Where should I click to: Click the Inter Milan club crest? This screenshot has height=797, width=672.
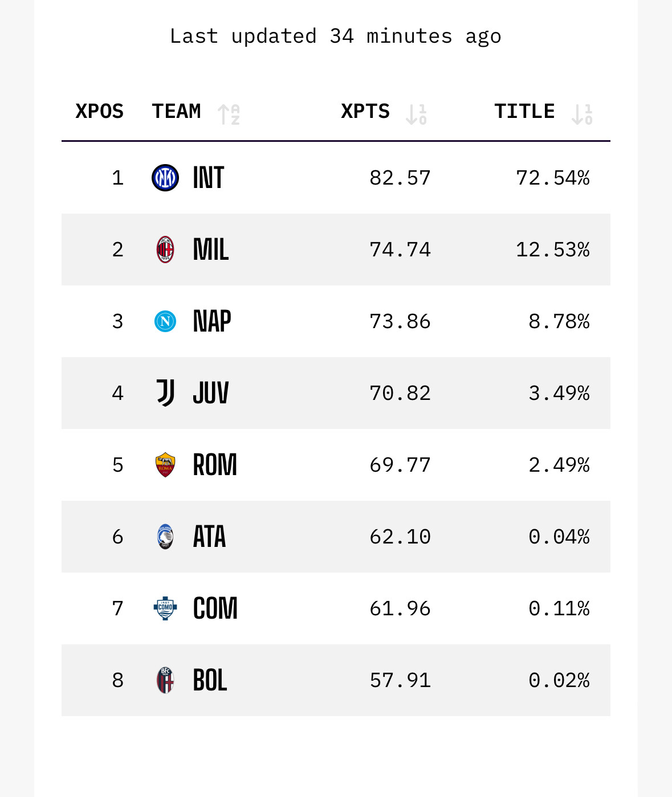pyautogui.click(x=165, y=178)
